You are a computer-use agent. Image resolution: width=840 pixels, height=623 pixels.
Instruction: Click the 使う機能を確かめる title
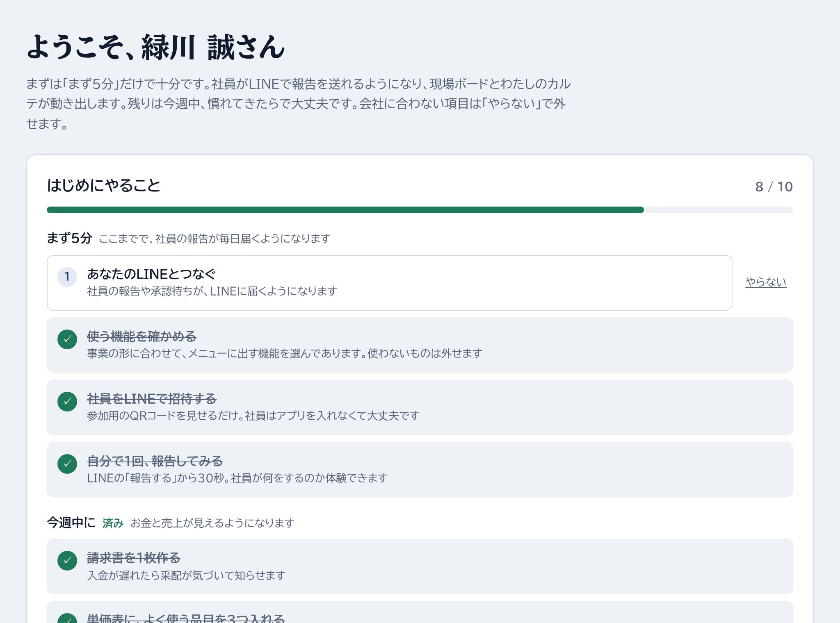click(x=142, y=337)
